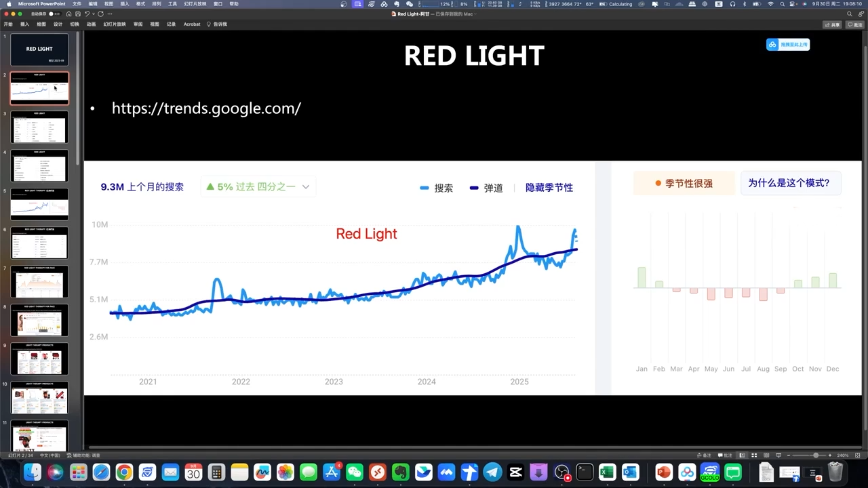This screenshot has width=868, height=488.
Task: Open the Undo history dropdown arrow
Action: point(93,14)
